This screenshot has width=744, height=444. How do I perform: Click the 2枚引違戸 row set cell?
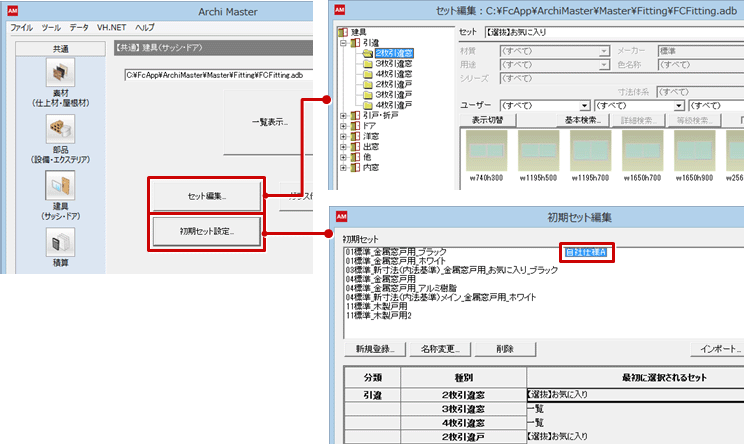coord(635,436)
